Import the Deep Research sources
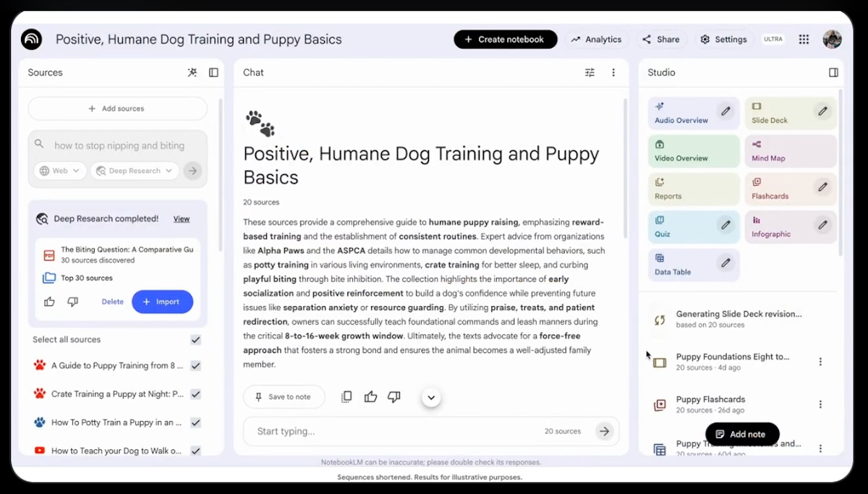Screen dimensions: 868x494 pyautogui.click(x=162, y=302)
